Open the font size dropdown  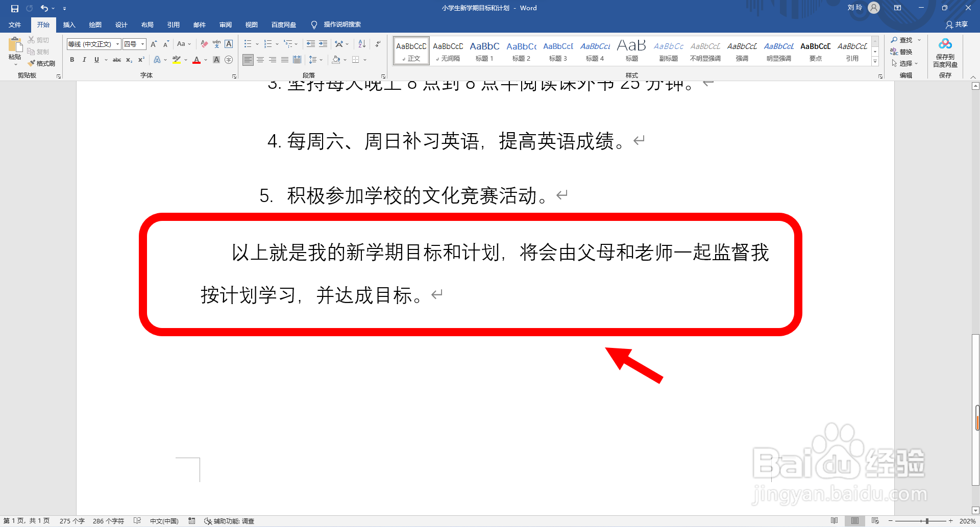pyautogui.click(x=142, y=44)
